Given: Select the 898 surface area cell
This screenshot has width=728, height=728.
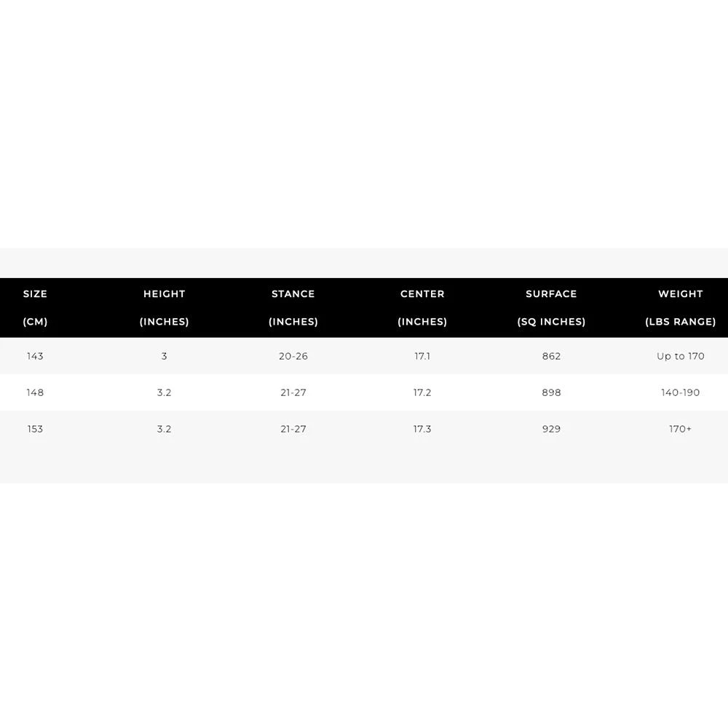Looking at the screenshot, I should (x=551, y=392).
